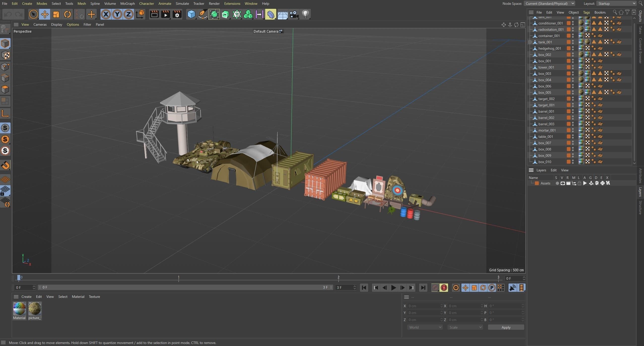Toggle Y axis lock
This screenshot has height=346, width=644.
point(117,14)
